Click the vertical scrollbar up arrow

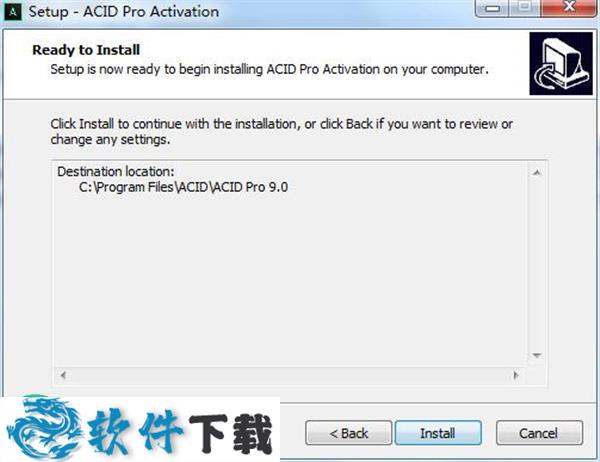536,173
